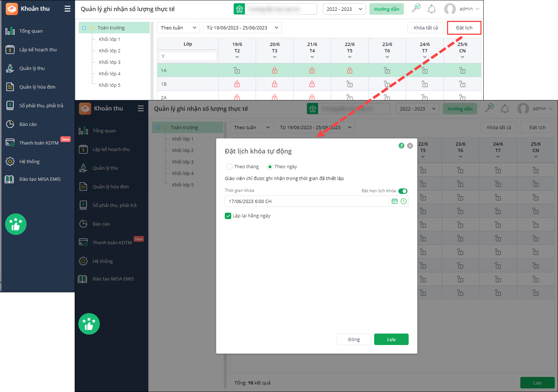The width and height of the screenshot is (558, 392).
Task: Click Khóa tất cả button in top window
Action: [426, 28]
